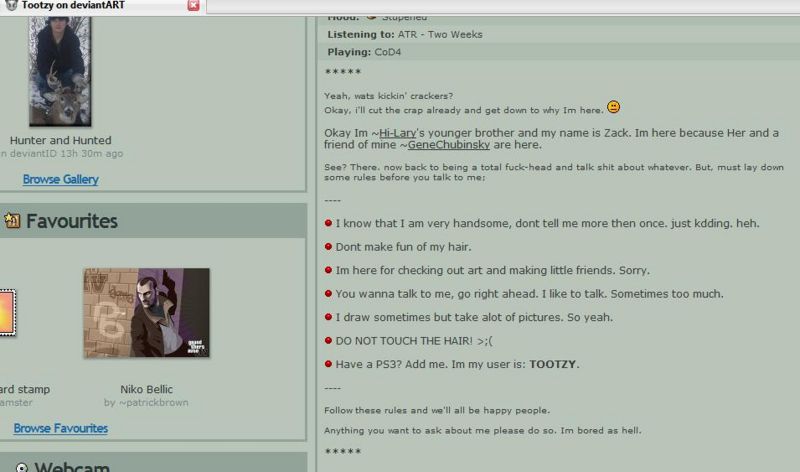Click the Hunter and Hunted title
The height and width of the screenshot is (472, 800).
[60, 140]
